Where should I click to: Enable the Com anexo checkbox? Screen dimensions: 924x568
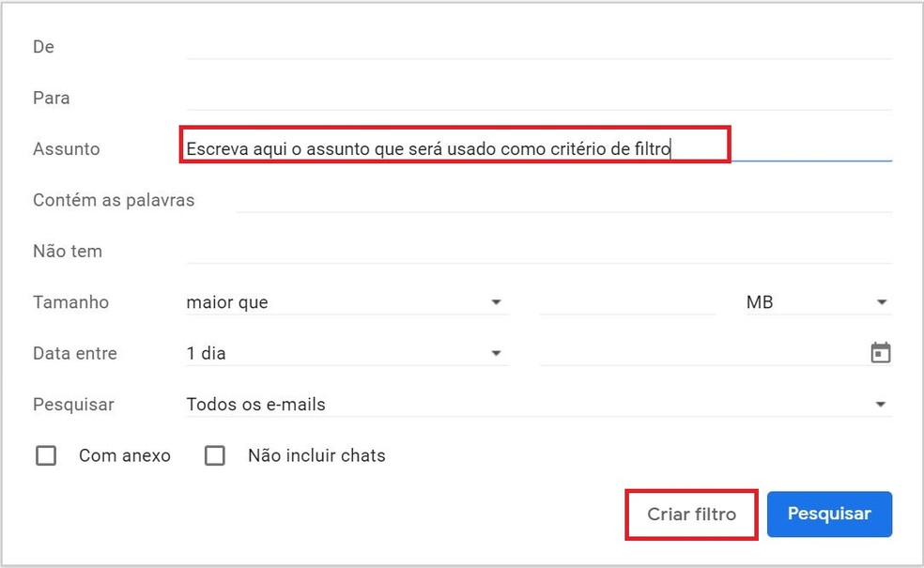pos(46,456)
